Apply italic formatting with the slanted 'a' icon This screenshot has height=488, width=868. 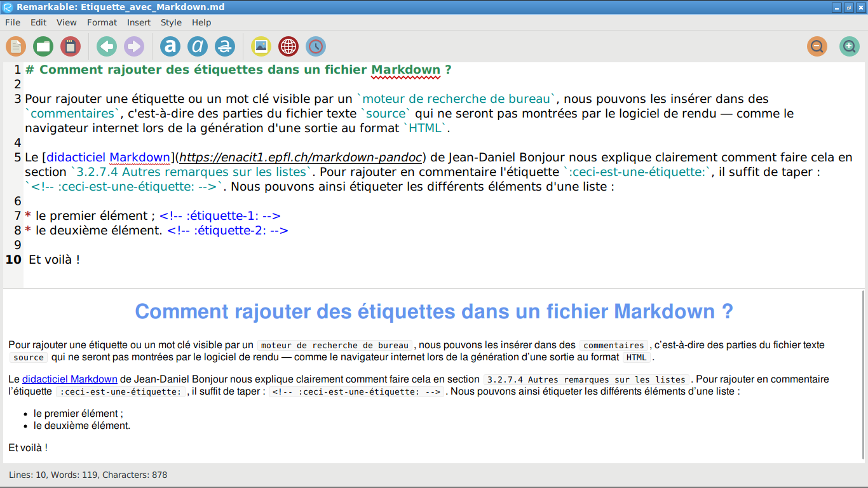click(x=198, y=46)
